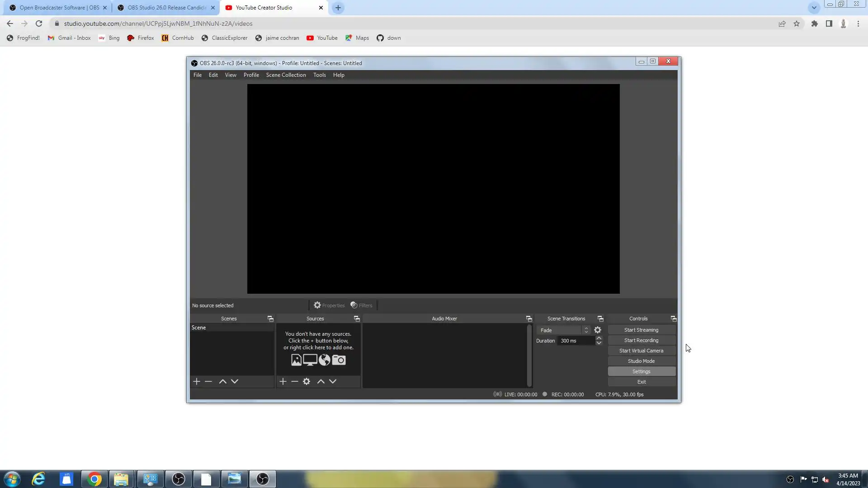Remove selected scene with minus icon
868x488 pixels.
208,382
